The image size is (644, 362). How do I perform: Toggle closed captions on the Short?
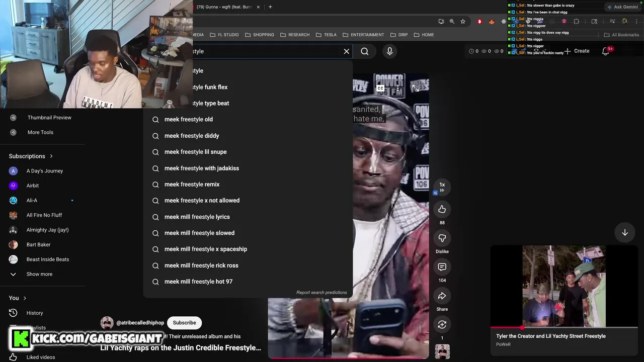click(380, 88)
